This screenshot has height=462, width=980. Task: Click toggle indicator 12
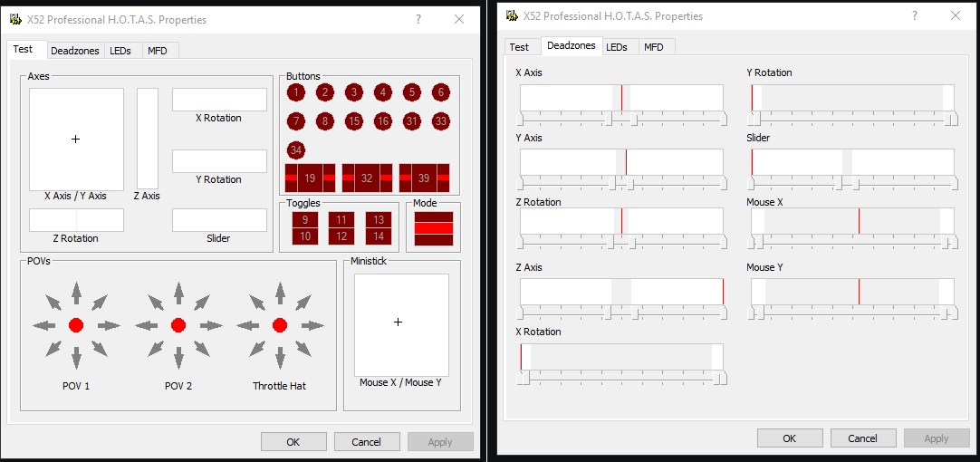point(341,236)
